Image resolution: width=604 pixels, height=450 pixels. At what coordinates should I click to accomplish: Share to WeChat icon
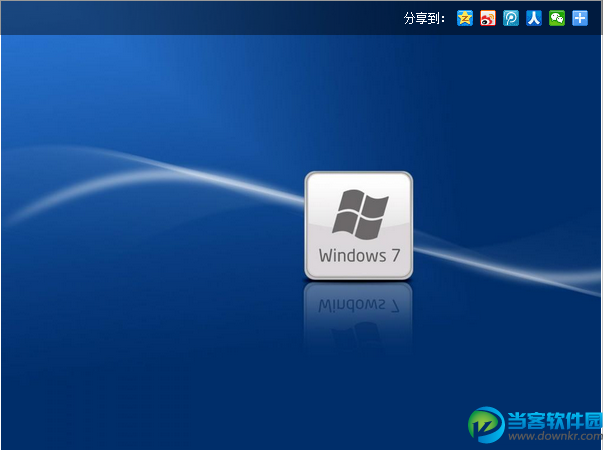[x=557, y=18]
